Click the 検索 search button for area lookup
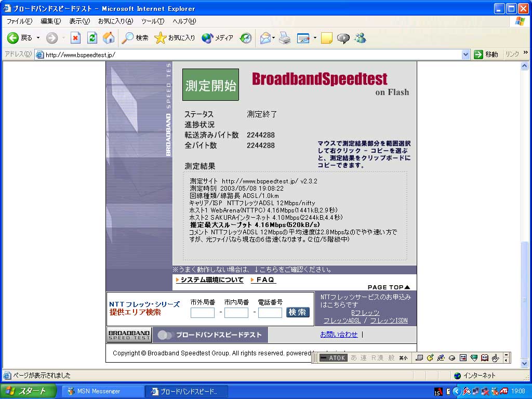 [298, 312]
